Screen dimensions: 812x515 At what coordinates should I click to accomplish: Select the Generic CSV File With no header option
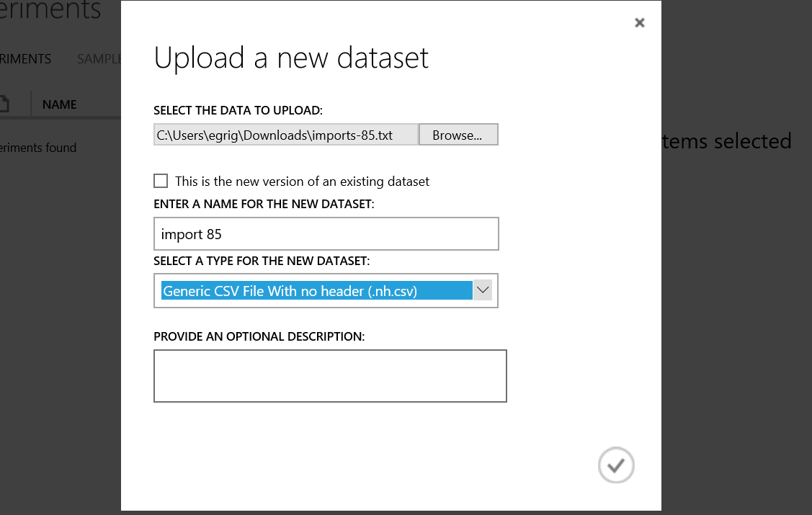[316, 291]
